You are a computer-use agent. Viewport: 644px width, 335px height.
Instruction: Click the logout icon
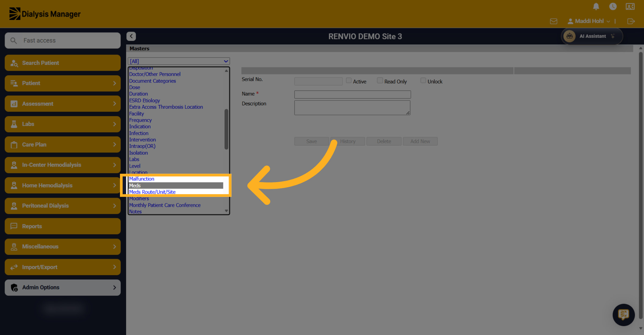coord(631,21)
